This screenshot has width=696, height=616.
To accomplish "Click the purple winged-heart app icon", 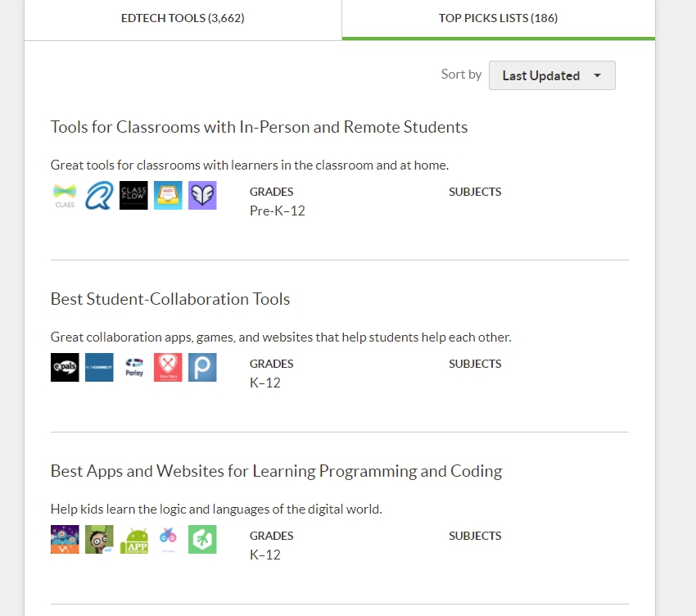I will pyautogui.click(x=202, y=196).
